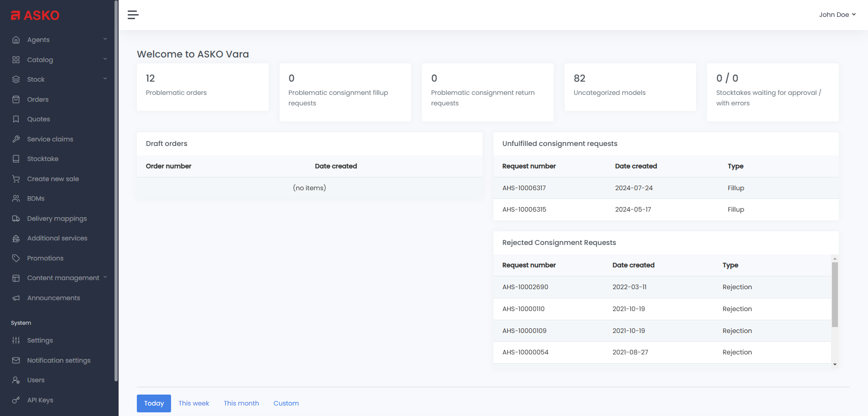Click the Settings sliders icon

click(x=16, y=340)
